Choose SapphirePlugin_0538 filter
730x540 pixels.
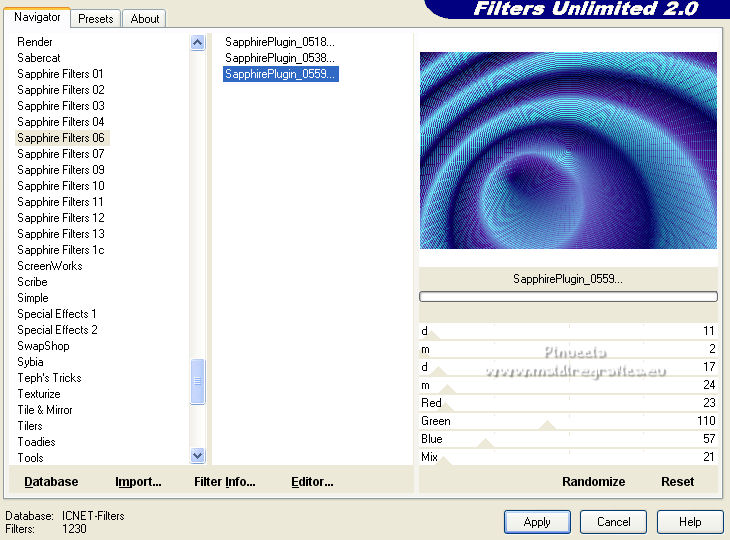(x=280, y=58)
